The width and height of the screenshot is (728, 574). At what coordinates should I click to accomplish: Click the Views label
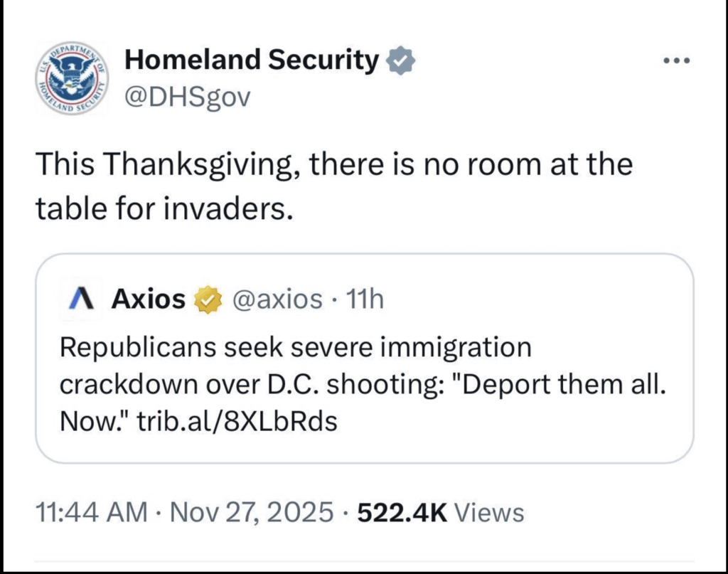click(x=488, y=513)
